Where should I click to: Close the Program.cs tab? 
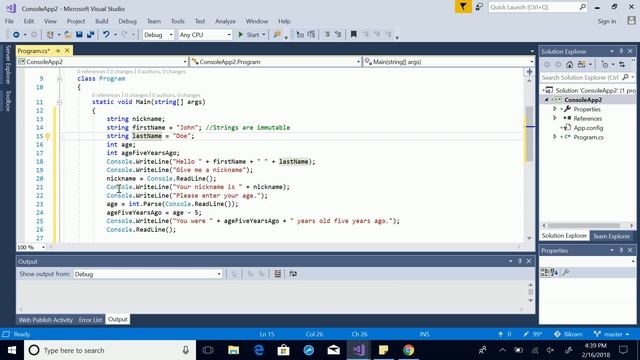click(67, 51)
